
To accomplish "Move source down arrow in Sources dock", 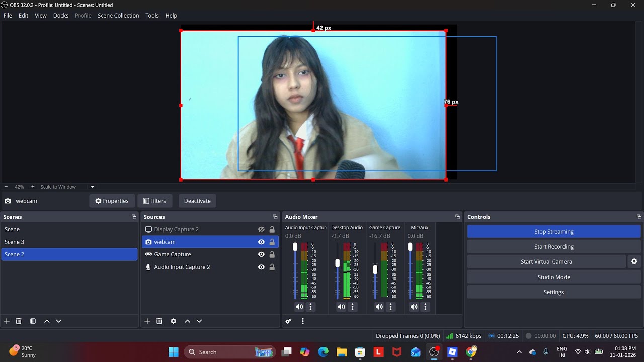I will tap(199, 321).
